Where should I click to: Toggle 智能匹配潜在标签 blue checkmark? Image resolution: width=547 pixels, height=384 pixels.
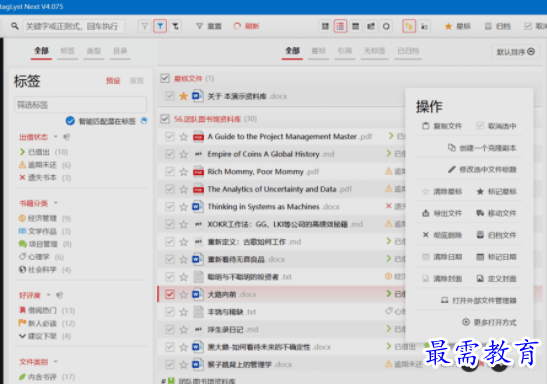[70, 121]
